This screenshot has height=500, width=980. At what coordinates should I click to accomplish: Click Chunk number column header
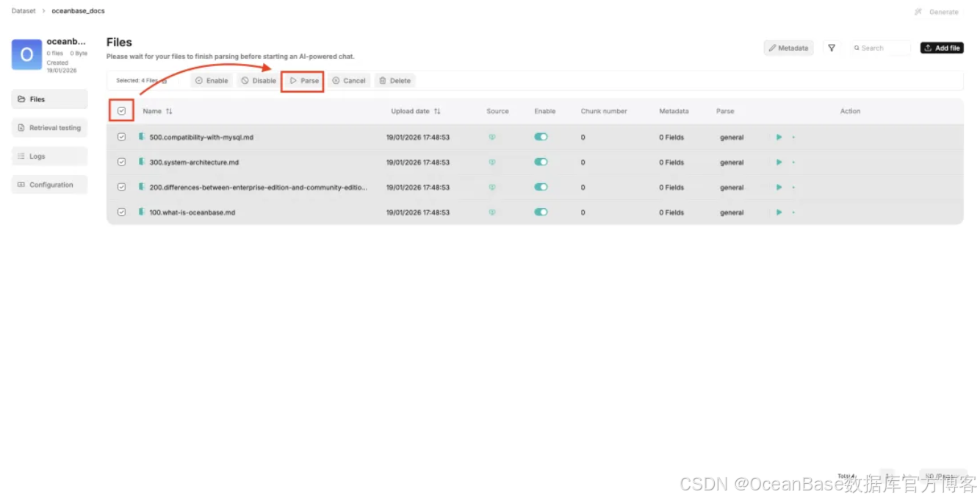(604, 111)
